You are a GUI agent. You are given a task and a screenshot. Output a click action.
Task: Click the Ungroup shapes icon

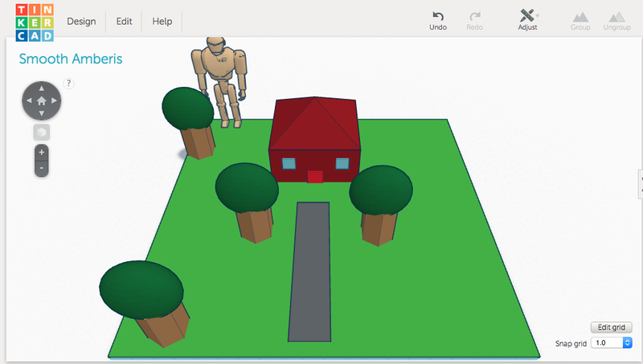click(617, 16)
